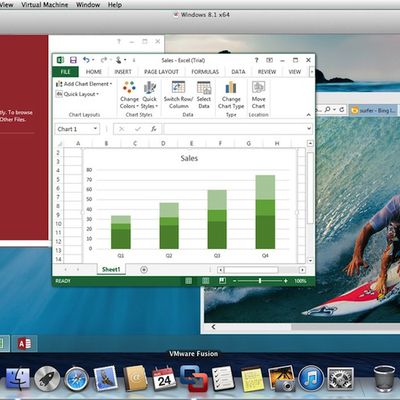The height and width of the screenshot is (400, 400).
Task: Click zoom out minus button
Action: coord(234,281)
